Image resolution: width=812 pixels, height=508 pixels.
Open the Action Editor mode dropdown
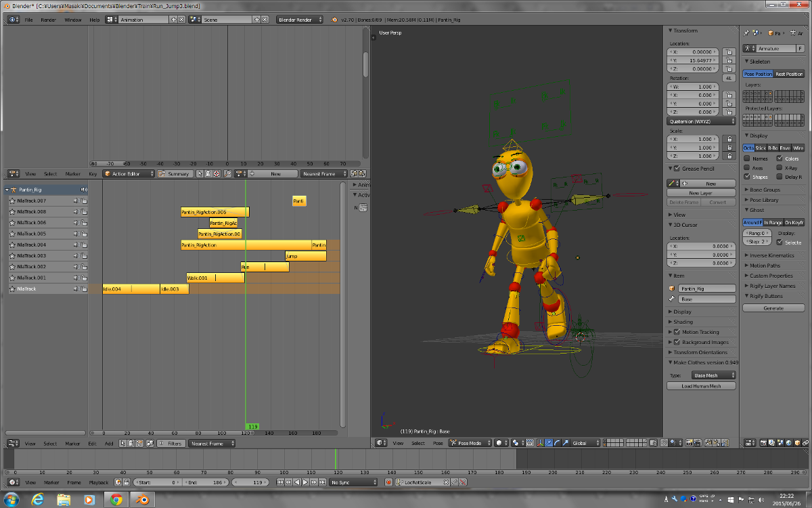tap(129, 174)
